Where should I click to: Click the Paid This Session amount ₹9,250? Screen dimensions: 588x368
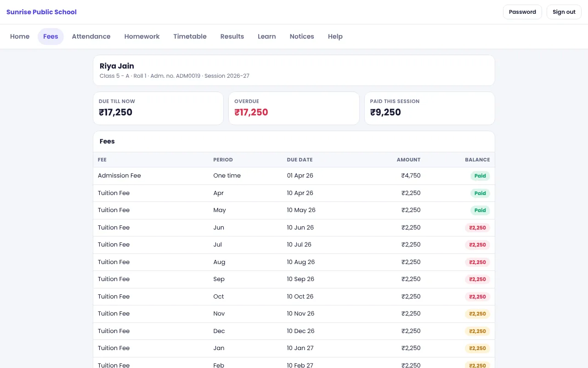[x=385, y=112]
